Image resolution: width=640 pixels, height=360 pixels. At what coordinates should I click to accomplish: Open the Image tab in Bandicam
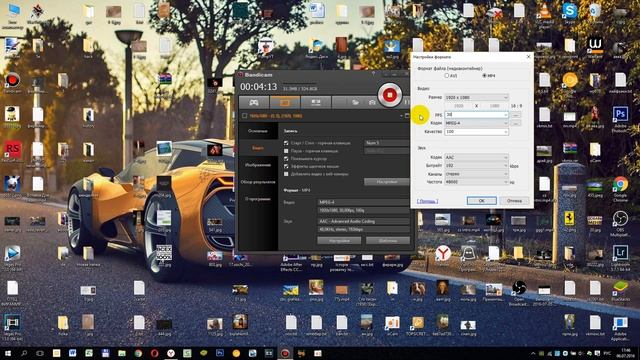point(258,165)
